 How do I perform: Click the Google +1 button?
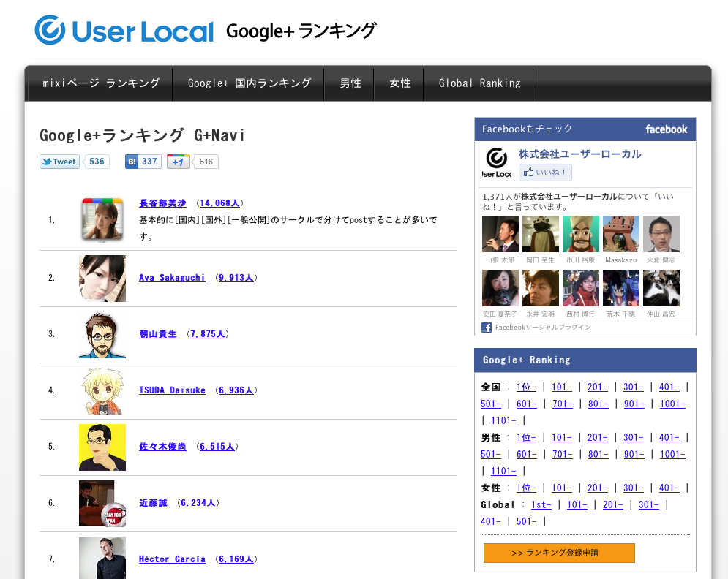(179, 162)
